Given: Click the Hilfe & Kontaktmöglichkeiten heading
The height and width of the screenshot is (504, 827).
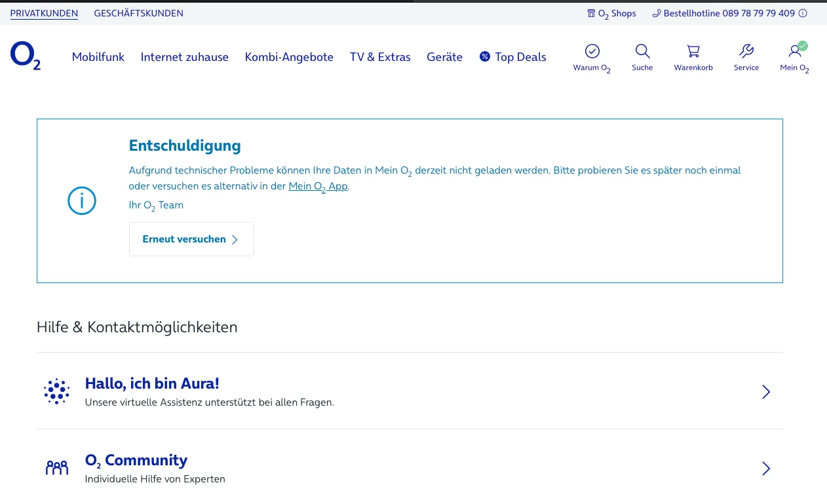Looking at the screenshot, I should 137,327.
